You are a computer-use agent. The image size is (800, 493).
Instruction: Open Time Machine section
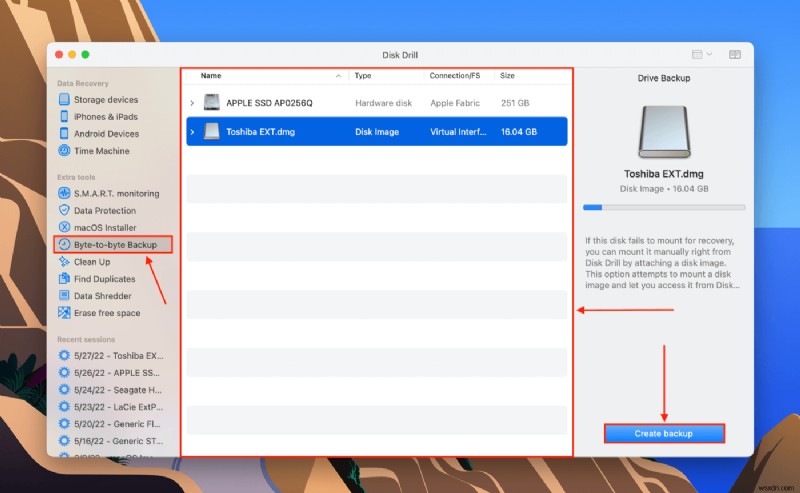(102, 151)
